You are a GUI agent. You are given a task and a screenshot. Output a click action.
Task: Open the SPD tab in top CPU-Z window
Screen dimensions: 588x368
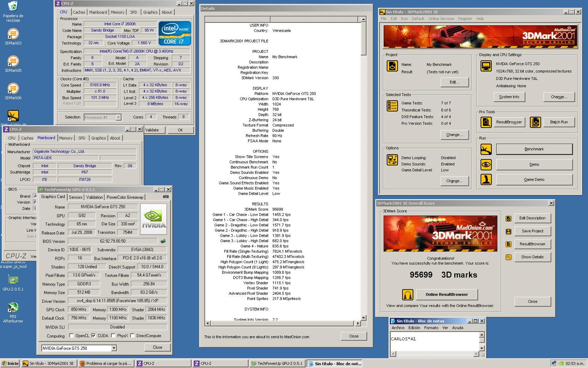click(133, 12)
